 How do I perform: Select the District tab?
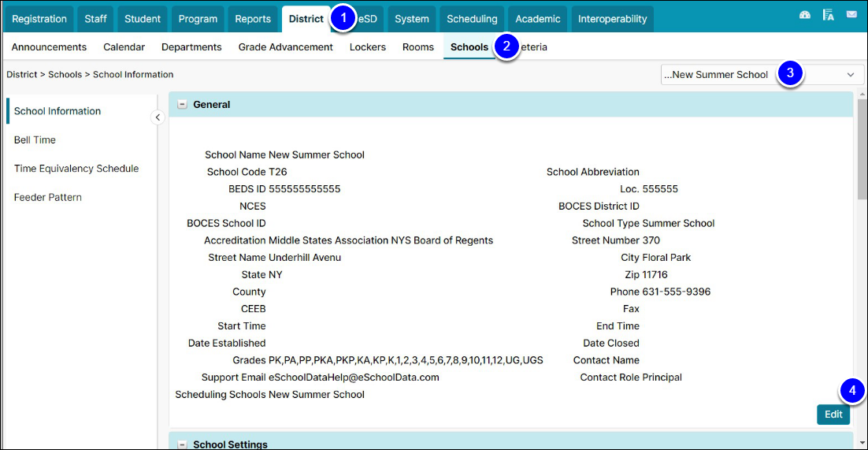click(306, 19)
